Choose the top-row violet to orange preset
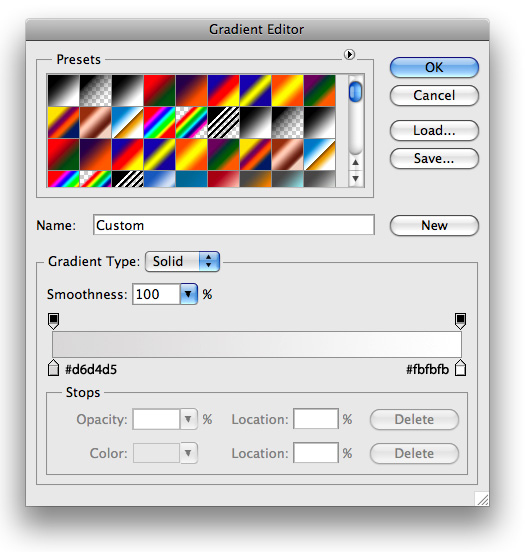Screen dimensions: 525x552 click(191, 90)
